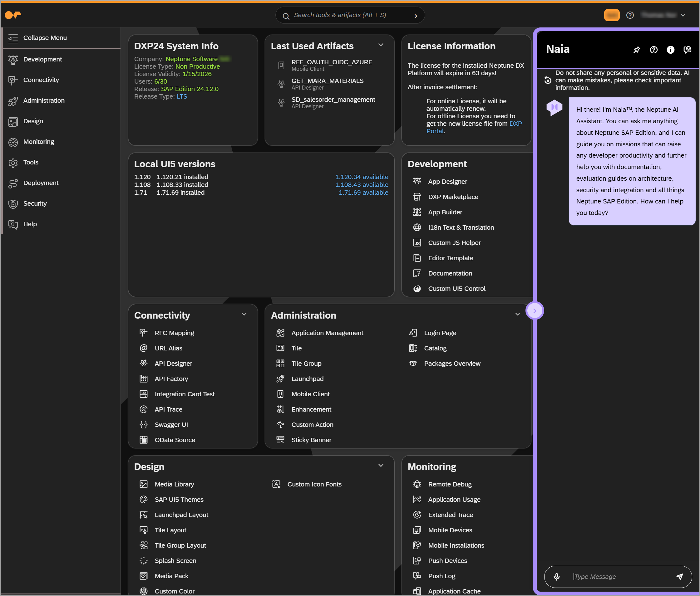Expand the Last Used Artifacts chevron

(381, 45)
